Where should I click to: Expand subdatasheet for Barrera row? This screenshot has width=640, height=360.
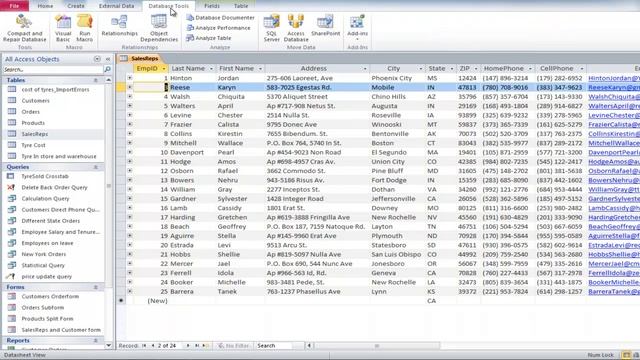click(130, 291)
